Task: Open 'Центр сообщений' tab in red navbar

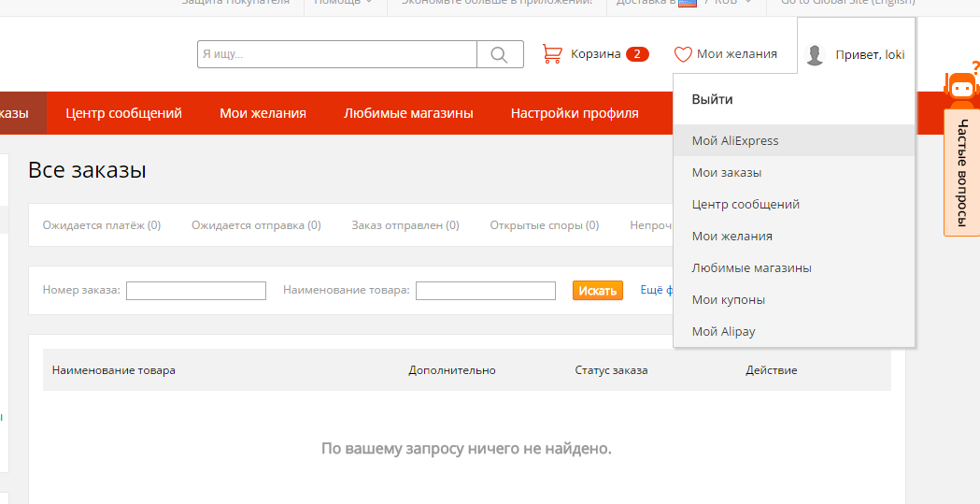Action: [123, 113]
